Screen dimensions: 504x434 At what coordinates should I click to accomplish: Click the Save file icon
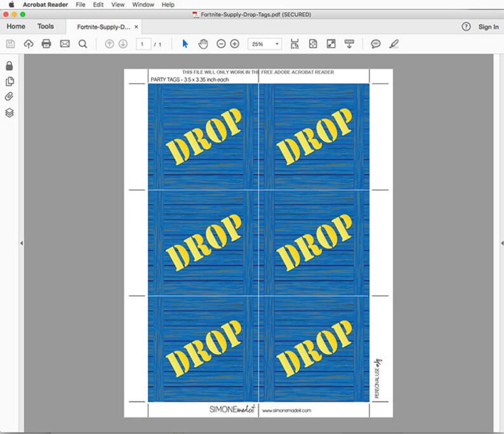pyautogui.click(x=11, y=44)
